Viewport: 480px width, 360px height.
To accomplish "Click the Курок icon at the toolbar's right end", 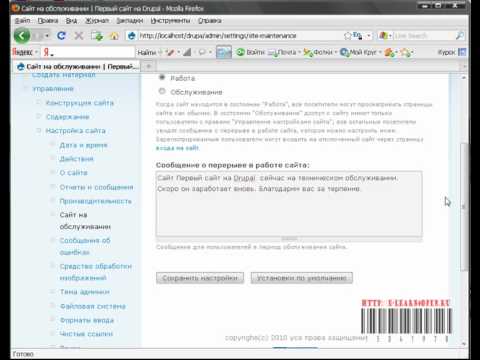I will (462, 52).
